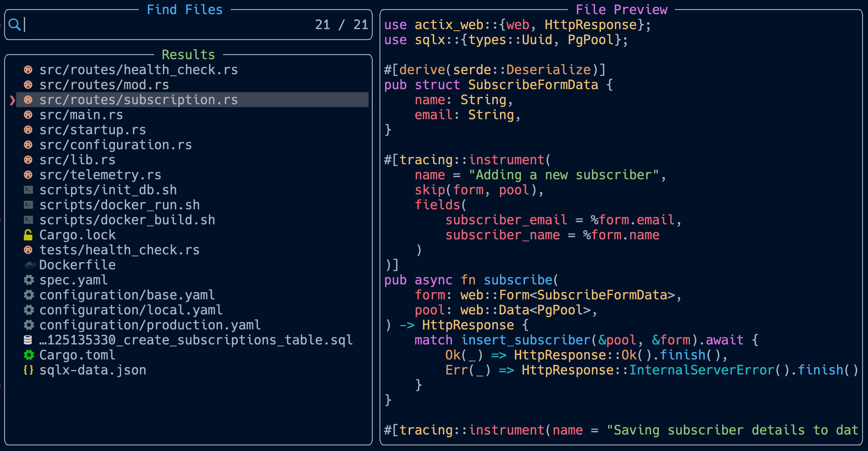
Task: Choose configuration/production.yaml in results
Action: tap(192, 325)
